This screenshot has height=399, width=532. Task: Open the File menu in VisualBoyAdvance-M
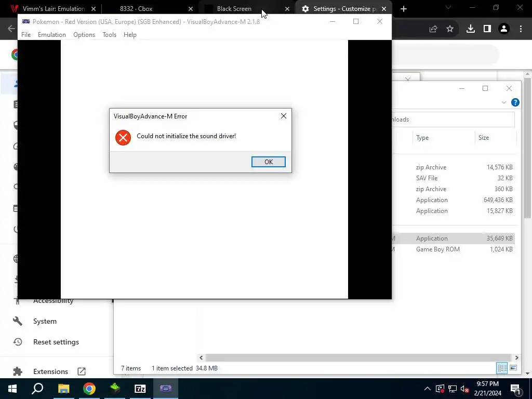(26, 35)
